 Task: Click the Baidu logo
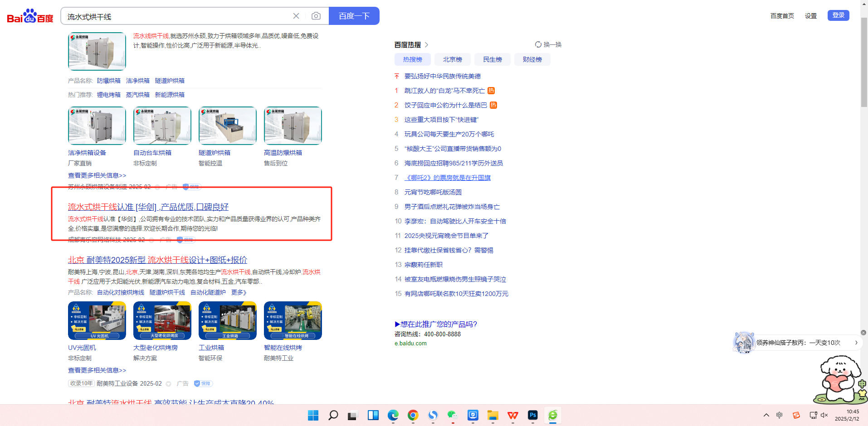pos(30,16)
